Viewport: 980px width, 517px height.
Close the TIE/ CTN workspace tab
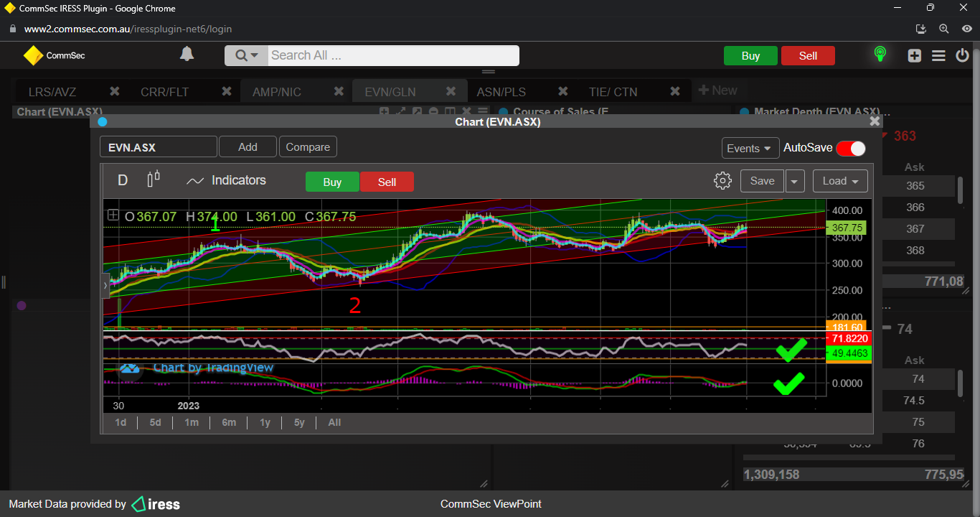tap(675, 91)
